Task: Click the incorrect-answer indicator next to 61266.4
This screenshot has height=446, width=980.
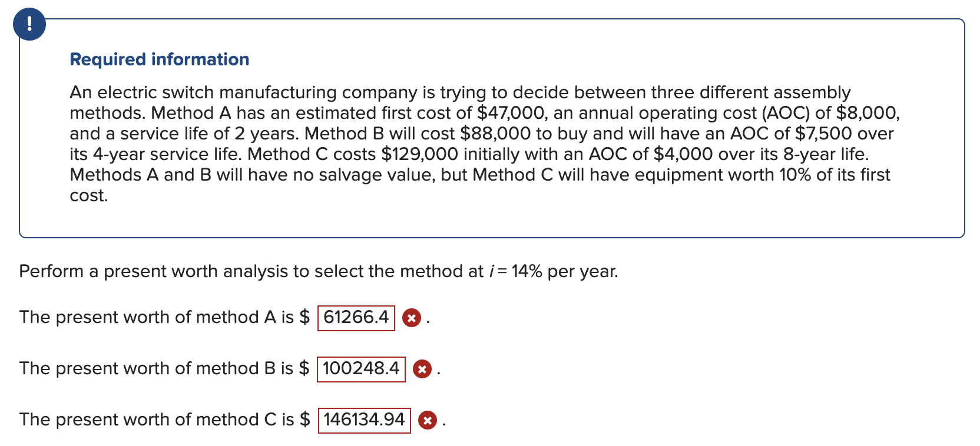Action: (x=412, y=318)
